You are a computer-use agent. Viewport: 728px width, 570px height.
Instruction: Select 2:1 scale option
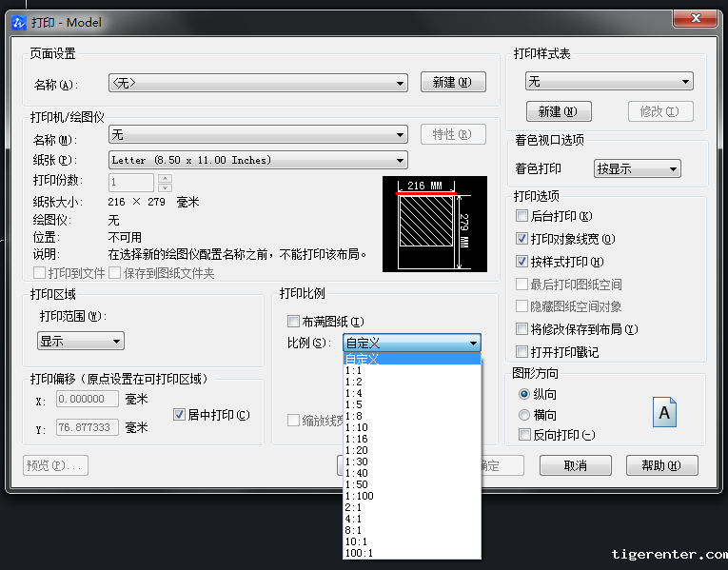tap(354, 507)
